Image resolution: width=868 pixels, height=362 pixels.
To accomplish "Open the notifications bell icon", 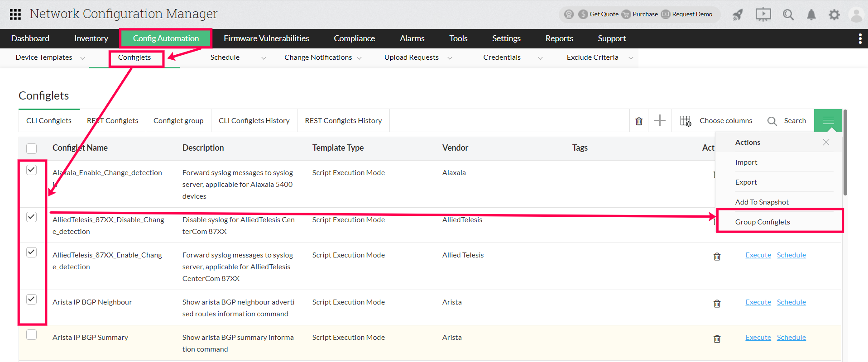I will [x=811, y=15].
